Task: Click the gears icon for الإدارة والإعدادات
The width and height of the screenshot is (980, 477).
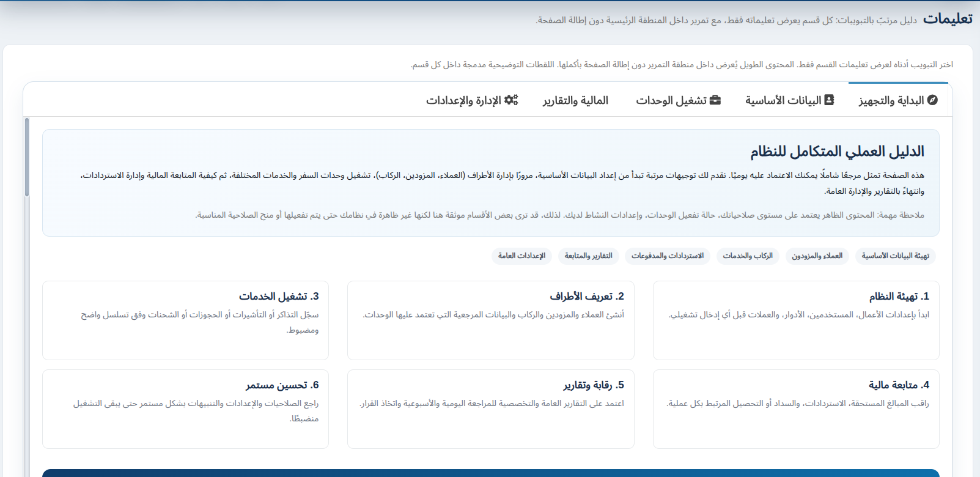Action: click(511, 100)
